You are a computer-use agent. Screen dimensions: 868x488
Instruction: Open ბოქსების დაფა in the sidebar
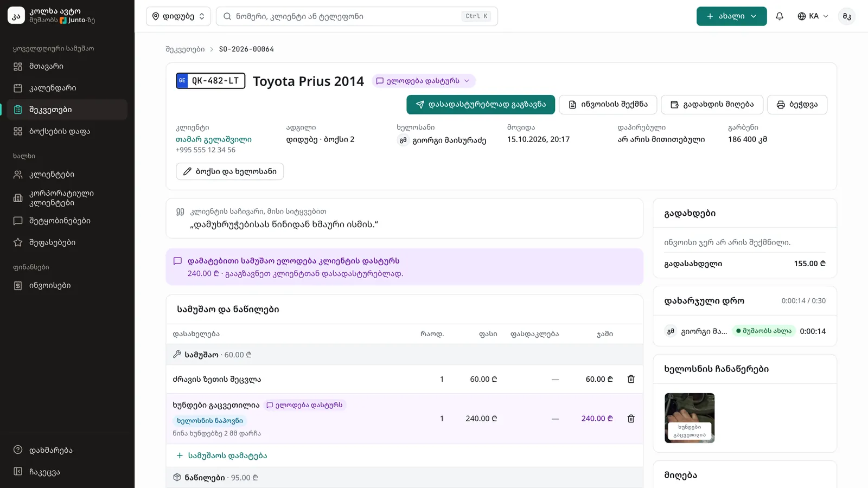(x=67, y=131)
